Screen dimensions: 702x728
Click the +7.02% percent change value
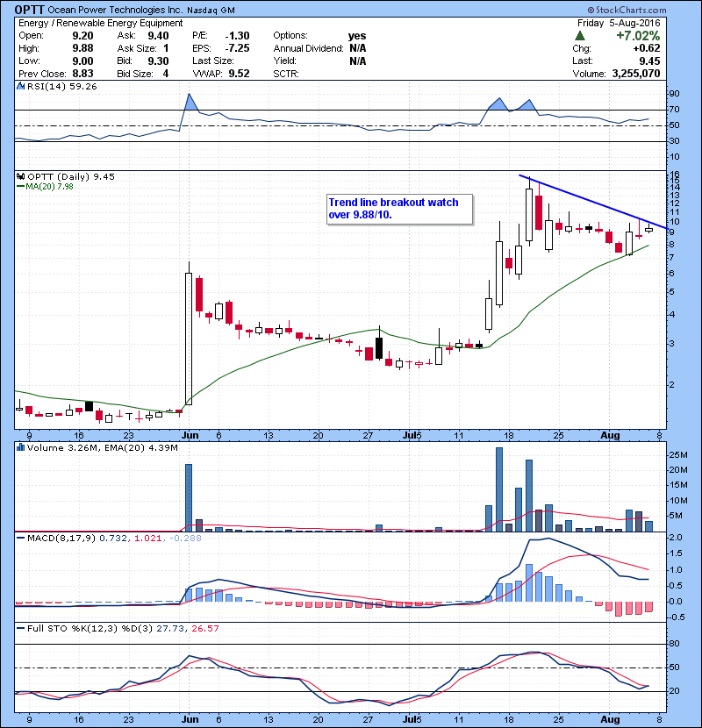point(638,36)
